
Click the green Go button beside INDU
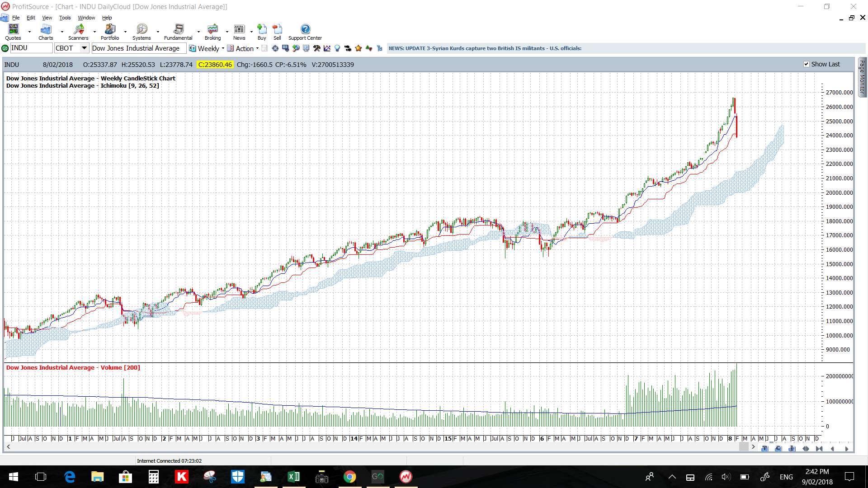point(5,48)
